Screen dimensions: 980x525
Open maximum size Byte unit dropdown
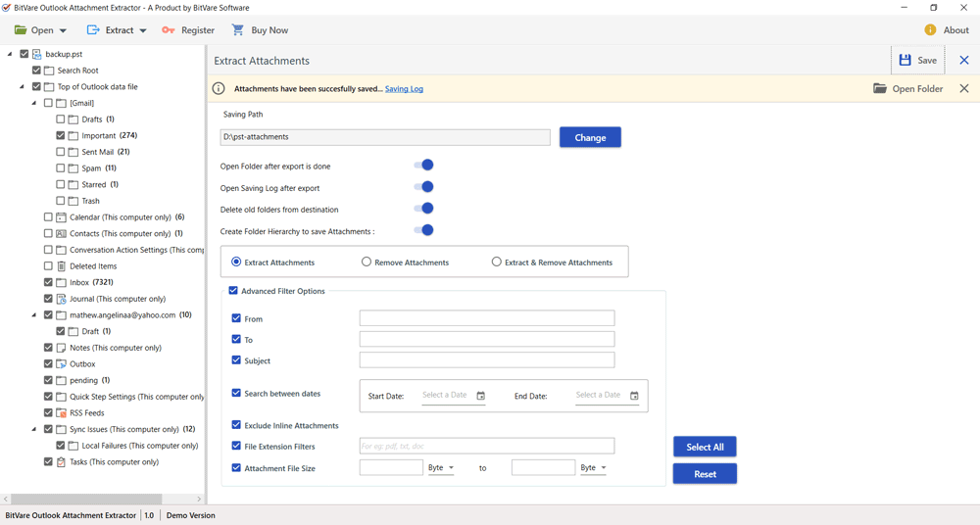[x=593, y=467]
